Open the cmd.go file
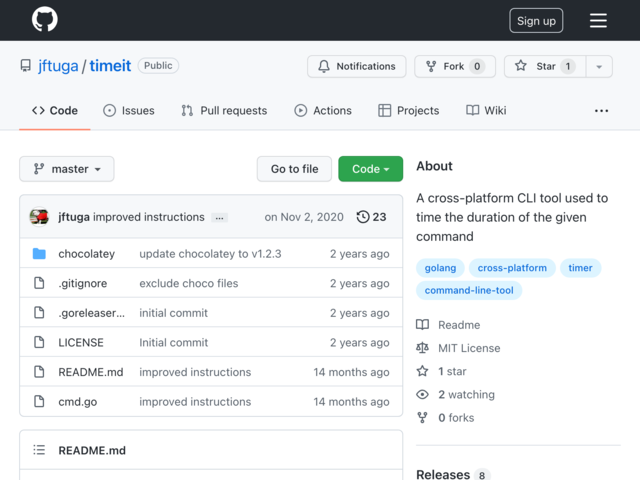Image resolution: width=640 pixels, height=480 pixels. (78, 402)
